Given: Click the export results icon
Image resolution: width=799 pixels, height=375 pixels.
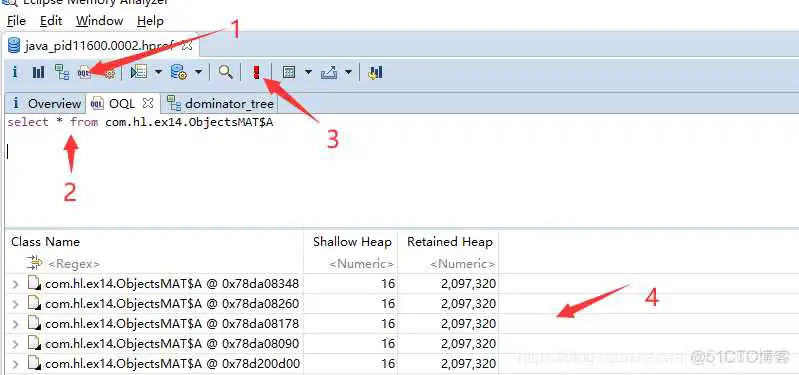Looking at the screenshot, I should (x=329, y=72).
